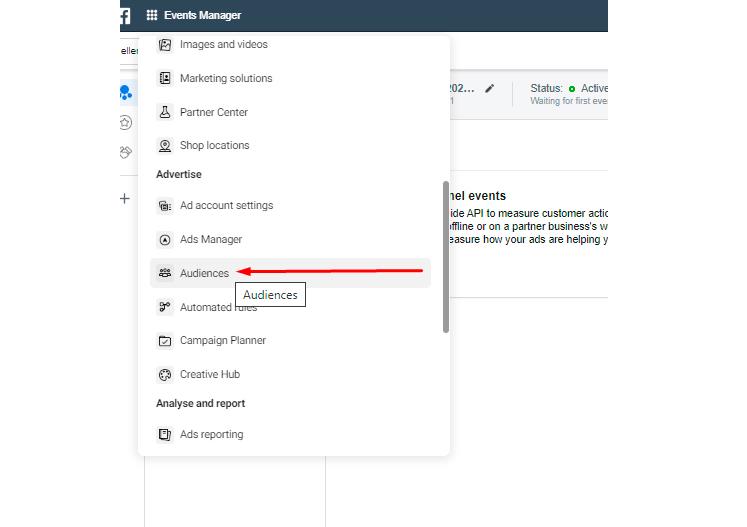Click the plus icon in sidebar

pyautogui.click(x=125, y=198)
